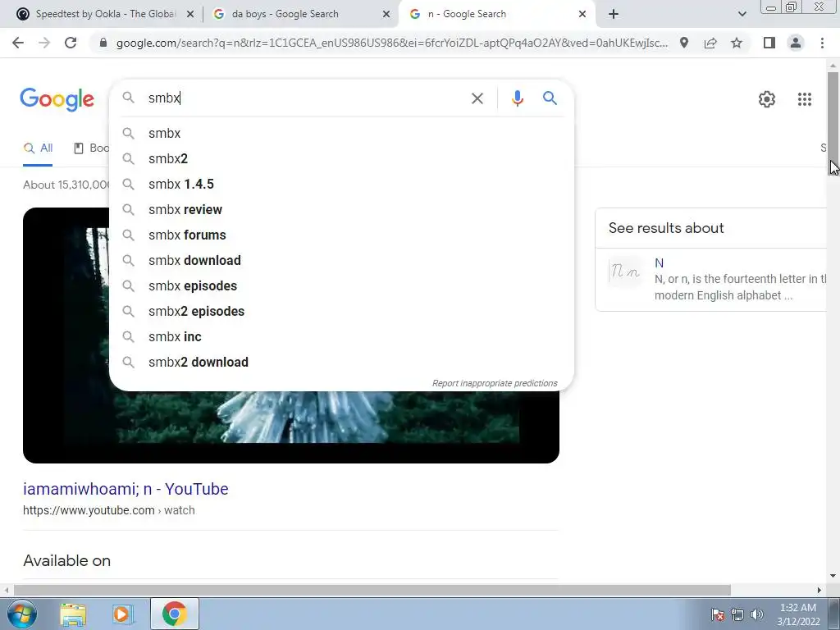Open Google quick settings gear
Viewport: 840px width, 630px height.
767,99
